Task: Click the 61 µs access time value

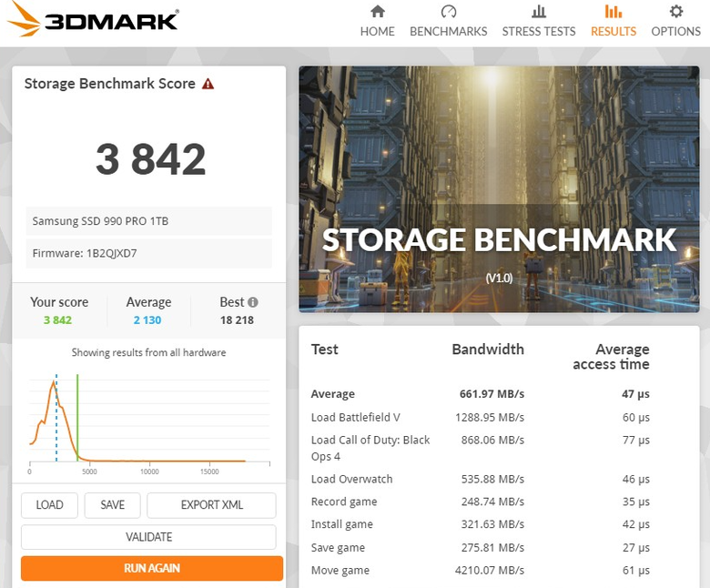Action: click(635, 571)
